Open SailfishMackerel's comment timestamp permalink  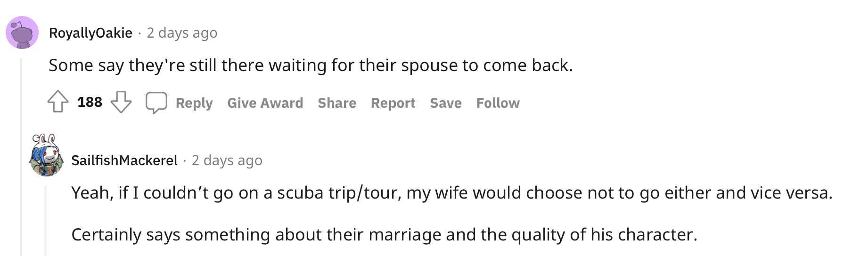tap(227, 160)
